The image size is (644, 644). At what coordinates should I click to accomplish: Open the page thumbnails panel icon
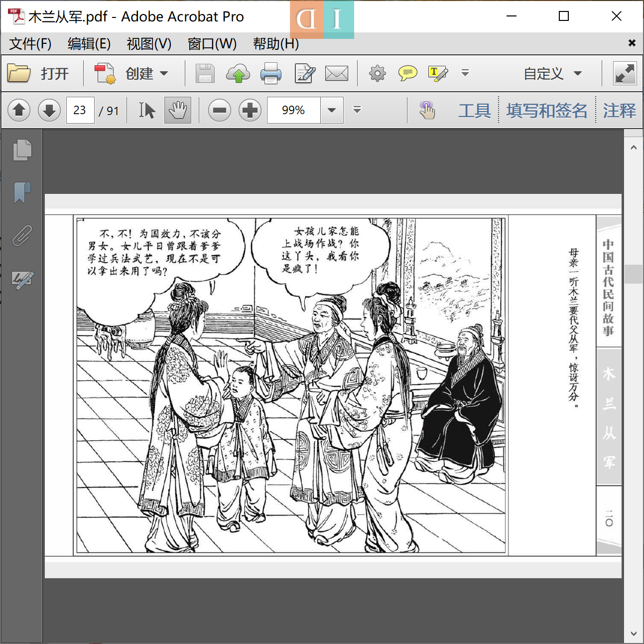pos(22,151)
